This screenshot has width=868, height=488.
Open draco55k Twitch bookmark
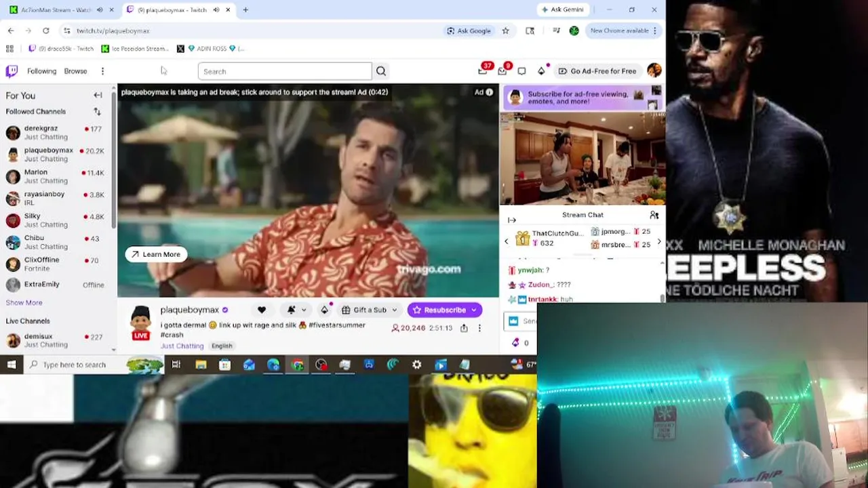(61, 49)
